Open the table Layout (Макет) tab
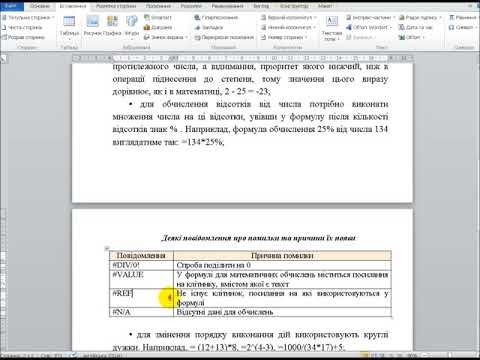The image size is (480, 360). [x=325, y=6]
